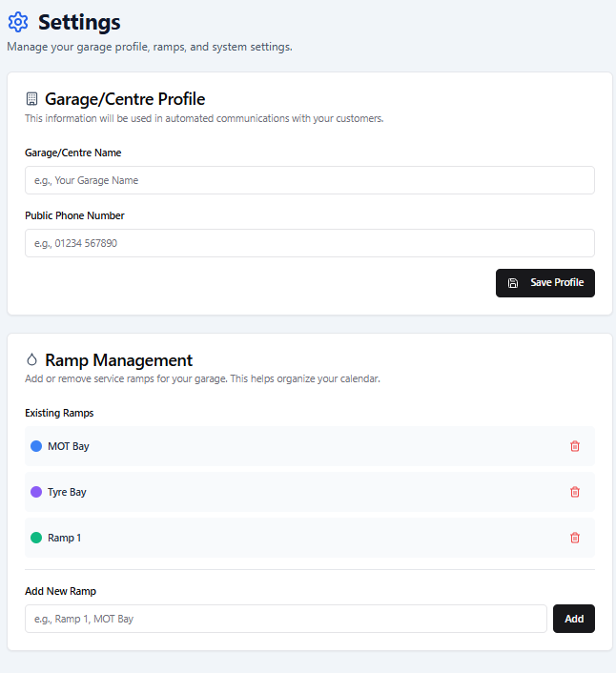This screenshot has width=616, height=673.
Task: Select the MOT Bay ramp name
Action: point(69,446)
